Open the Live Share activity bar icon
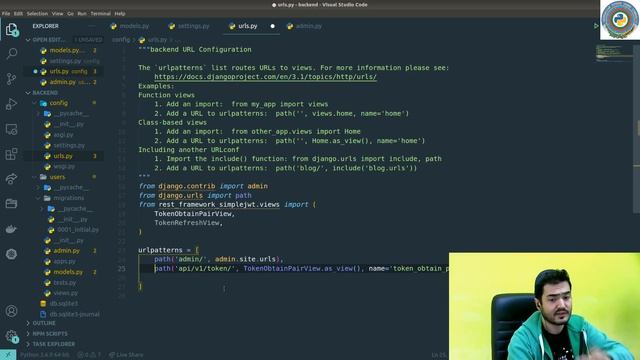Viewport: 640px width, 360px height. point(11,178)
